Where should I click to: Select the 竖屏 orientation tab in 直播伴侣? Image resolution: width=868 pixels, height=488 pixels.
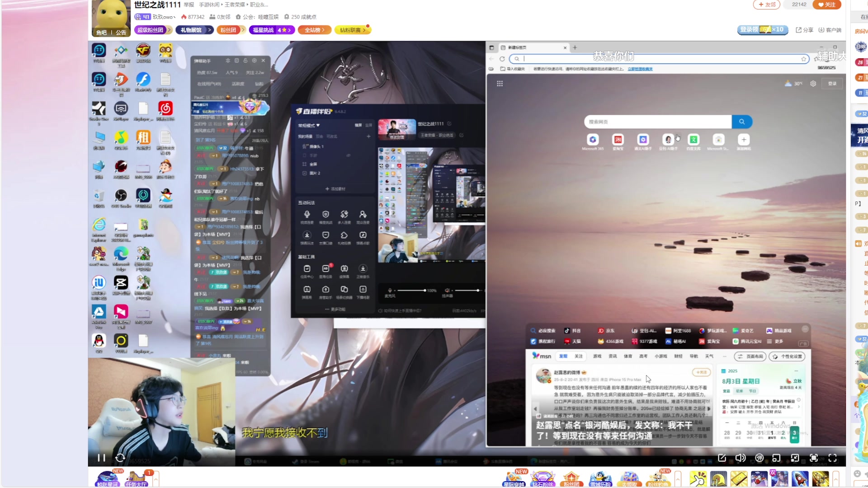[x=368, y=125]
